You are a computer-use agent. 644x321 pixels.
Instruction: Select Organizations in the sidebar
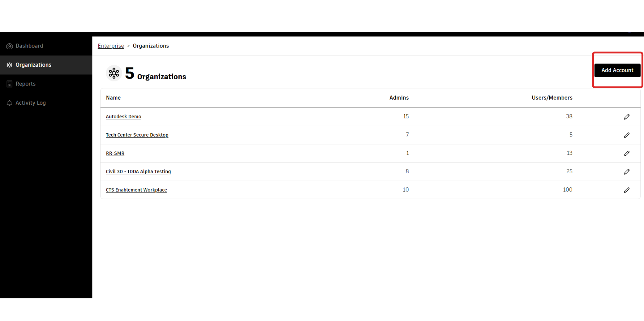[33, 65]
